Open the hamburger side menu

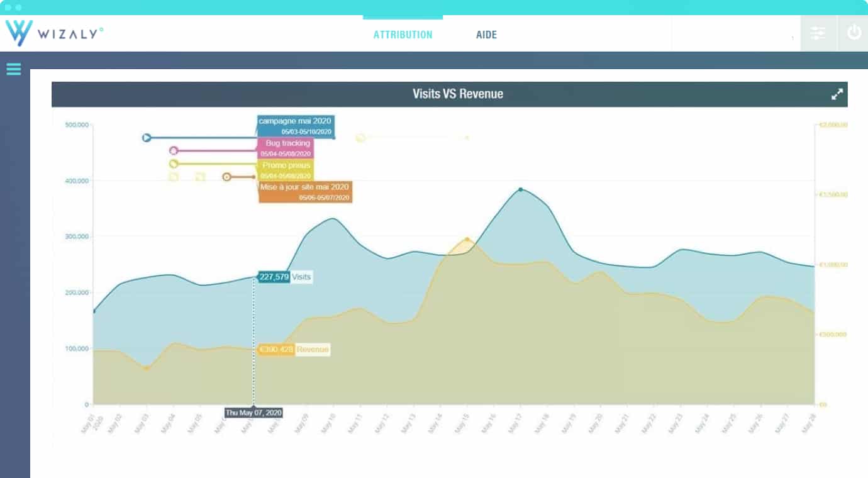point(14,69)
